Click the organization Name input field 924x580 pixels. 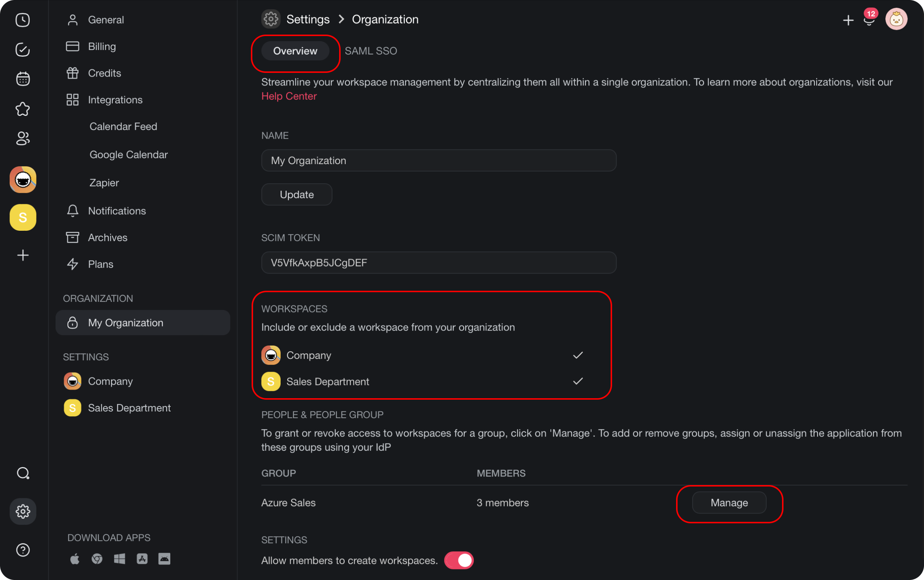coord(438,160)
